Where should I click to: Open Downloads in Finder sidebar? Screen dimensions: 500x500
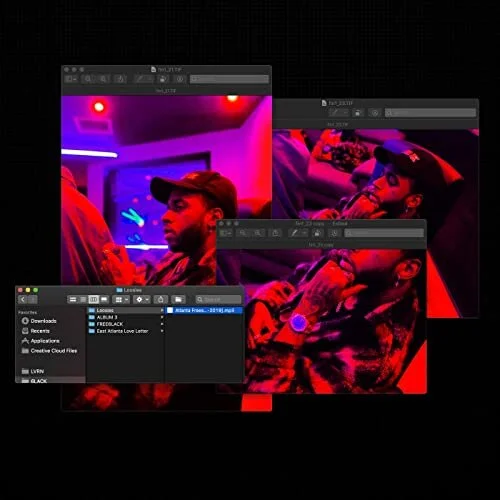[x=43, y=321]
